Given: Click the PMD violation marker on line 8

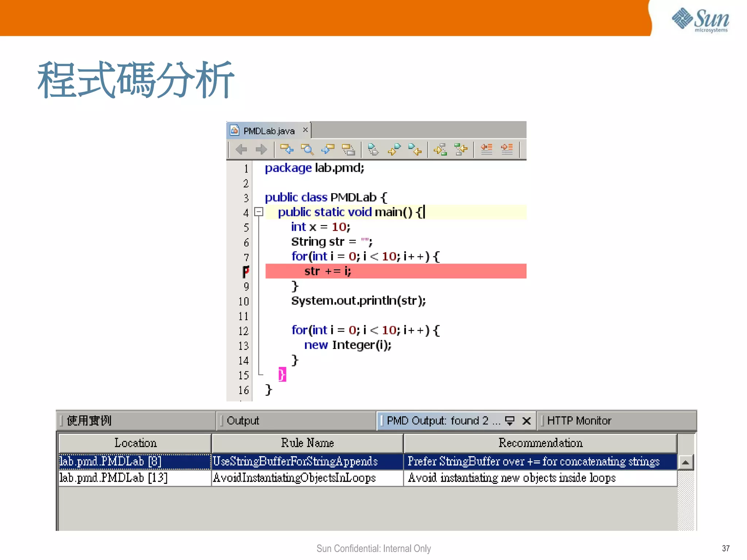Looking at the screenshot, I should (246, 271).
